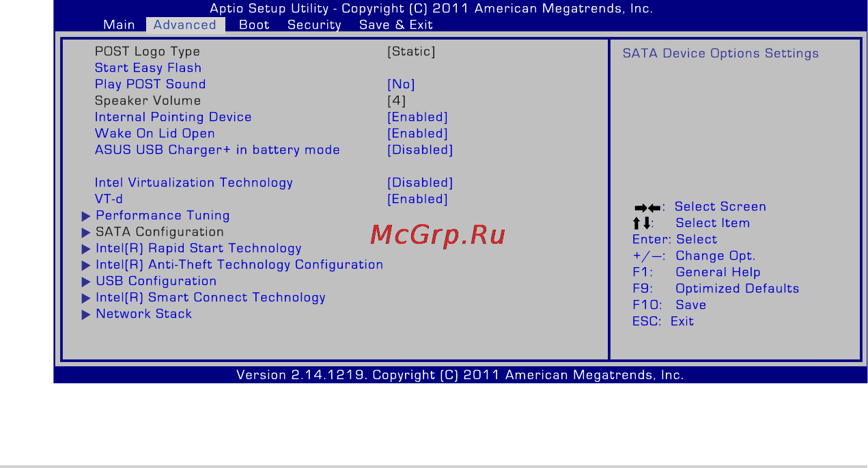868x468 pixels.
Task: Change POST Logo Type [Static] value
Action: 411,52
